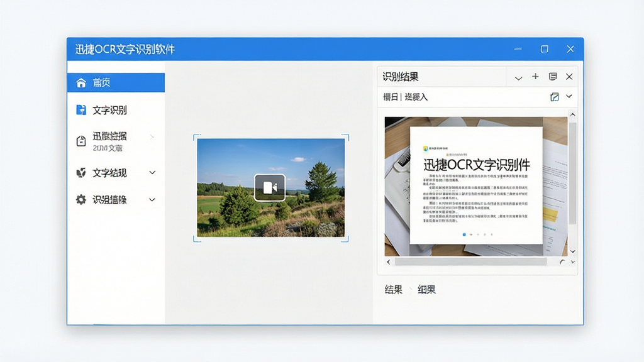Expand the chevron beside the shield item
This screenshot has height=362, width=644.
pos(152,173)
